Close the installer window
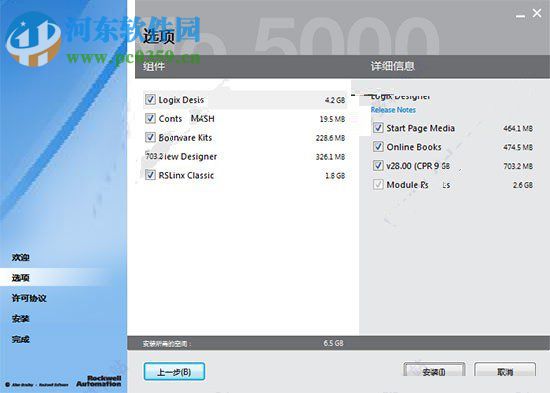This screenshot has height=393, width=550. point(537,13)
